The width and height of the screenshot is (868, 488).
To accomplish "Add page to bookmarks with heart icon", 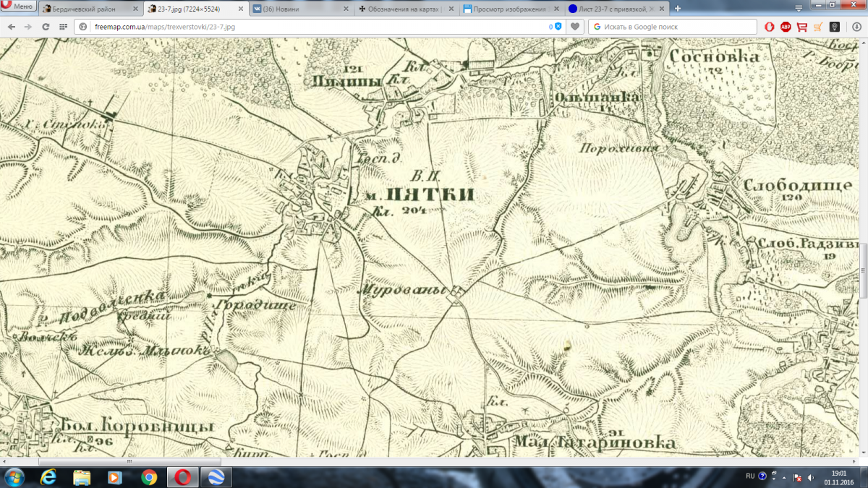I will tap(575, 27).
